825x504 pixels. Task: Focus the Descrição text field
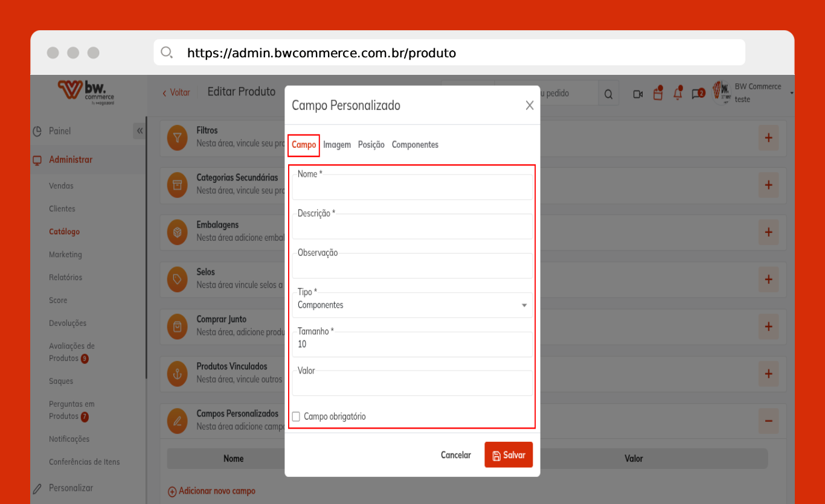412,226
